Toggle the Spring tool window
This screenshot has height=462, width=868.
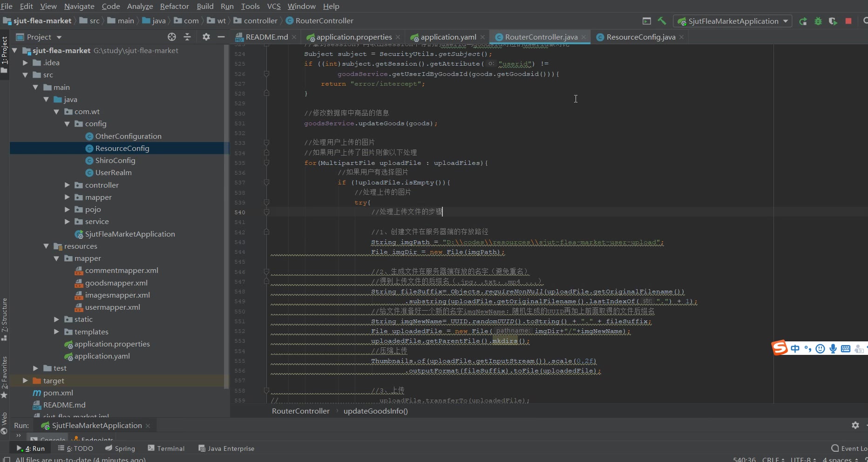click(x=120, y=448)
